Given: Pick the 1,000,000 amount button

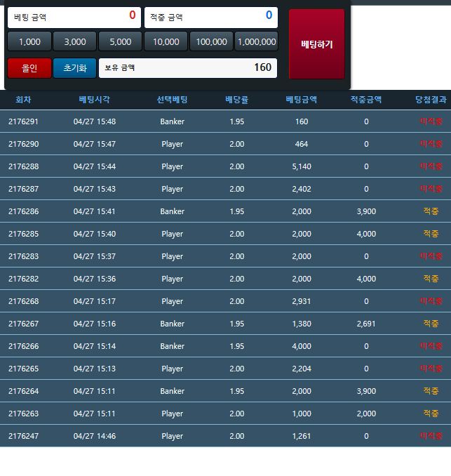Looking at the screenshot, I should tap(257, 42).
